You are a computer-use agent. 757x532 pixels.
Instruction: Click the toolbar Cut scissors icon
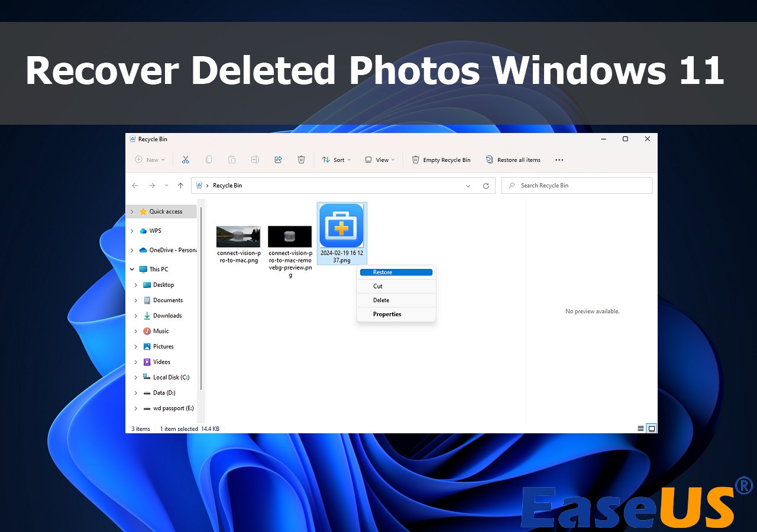point(185,160)
